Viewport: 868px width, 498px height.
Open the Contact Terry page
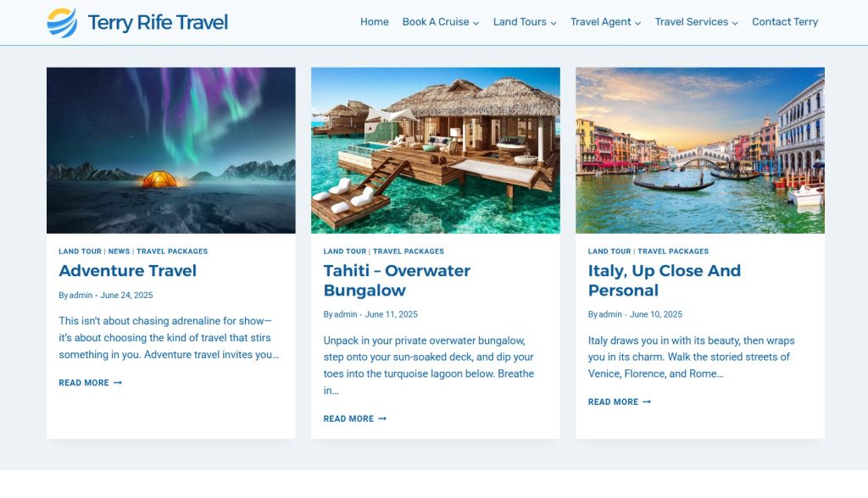click(x=785, y=22)
